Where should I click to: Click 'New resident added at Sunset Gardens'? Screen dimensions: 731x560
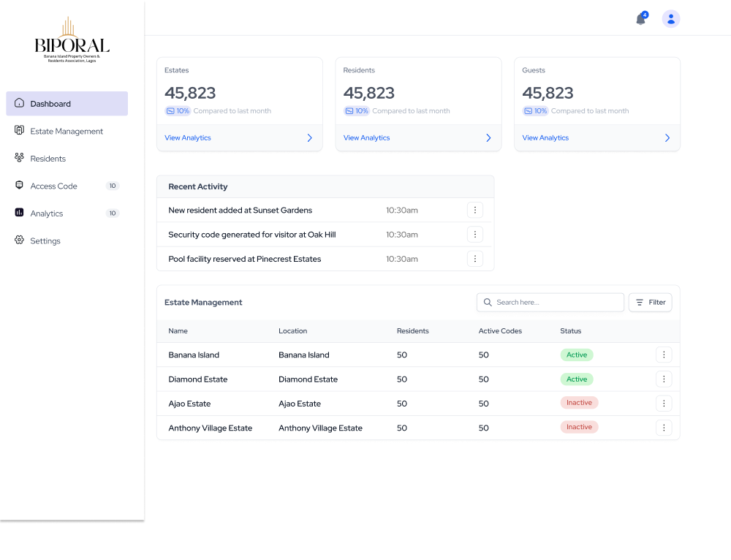(x=240, y=210)
